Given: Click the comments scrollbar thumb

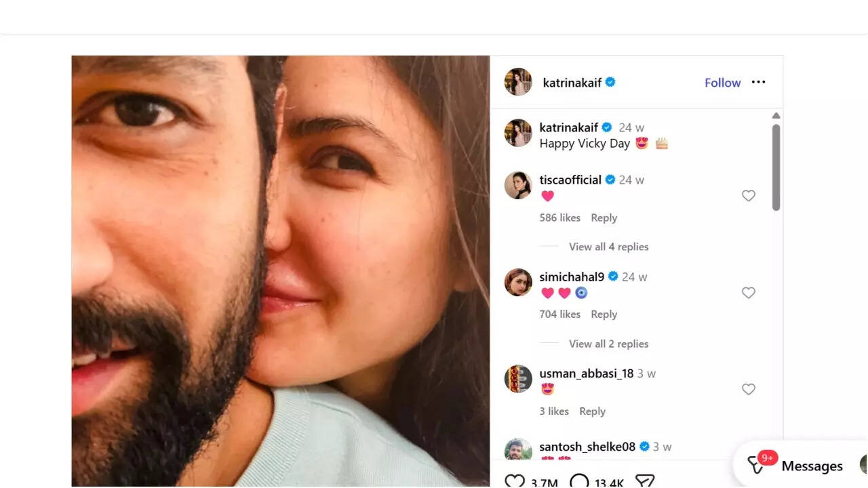Looking at the screenshot, I should pyautogui.click(x=776, y=167).
